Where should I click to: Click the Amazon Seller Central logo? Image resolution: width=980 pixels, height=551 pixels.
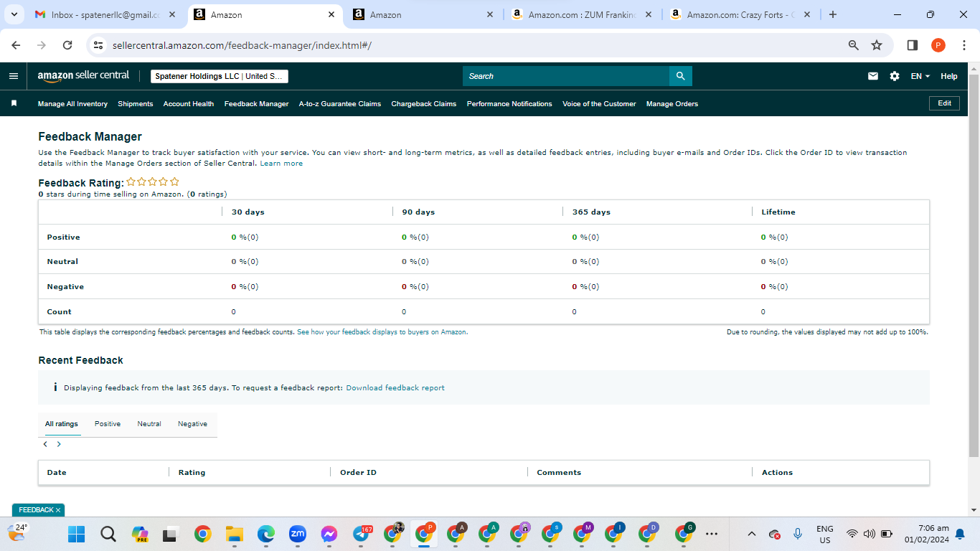click(83, 76)
